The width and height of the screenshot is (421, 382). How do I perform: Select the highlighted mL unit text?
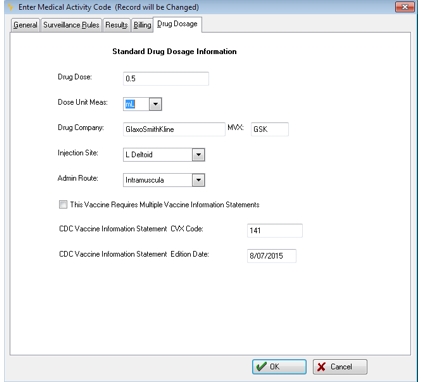[x=130, y=104]
